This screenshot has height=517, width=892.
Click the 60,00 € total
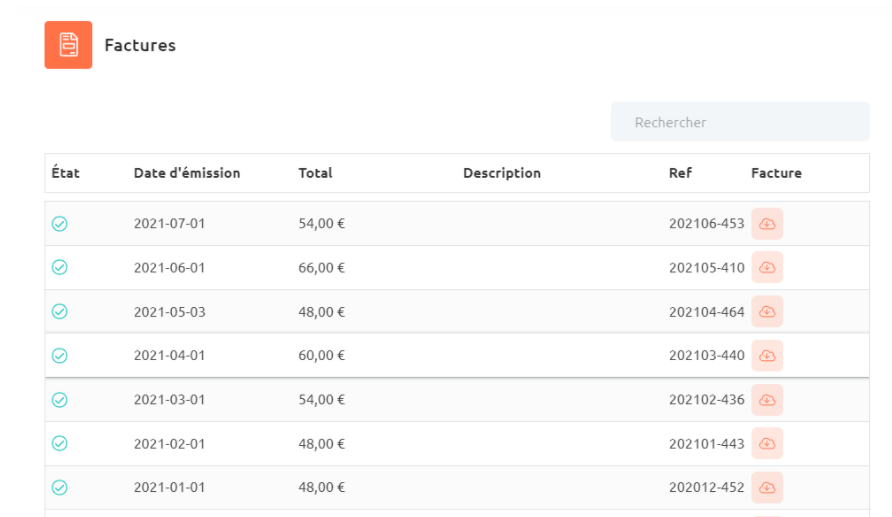(321, 355)
